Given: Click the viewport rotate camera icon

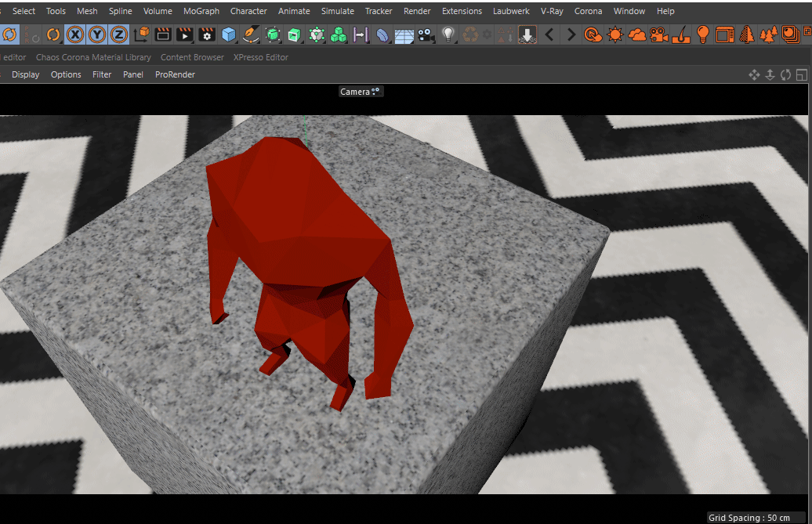Looking at the screenshot, I should (x=785, y=74).
